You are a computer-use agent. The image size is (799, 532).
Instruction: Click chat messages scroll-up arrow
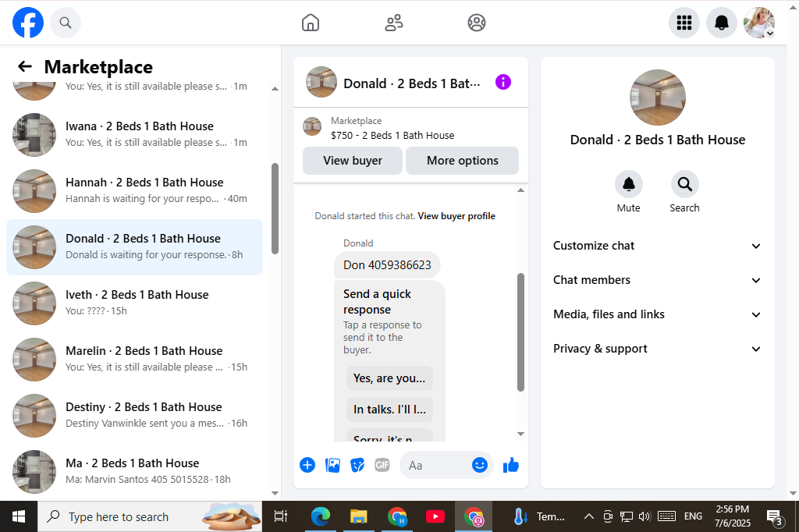coord(520,190)
